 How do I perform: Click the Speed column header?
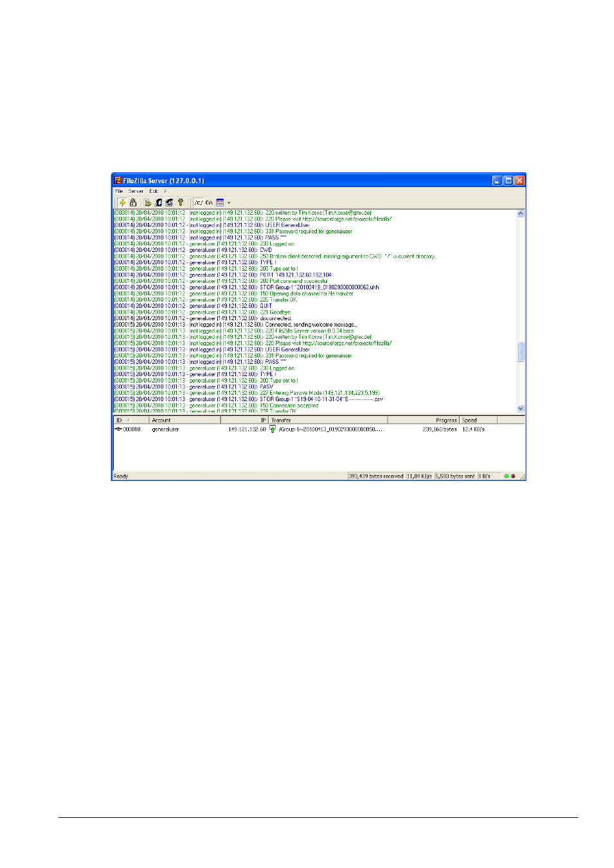point(479,420)
